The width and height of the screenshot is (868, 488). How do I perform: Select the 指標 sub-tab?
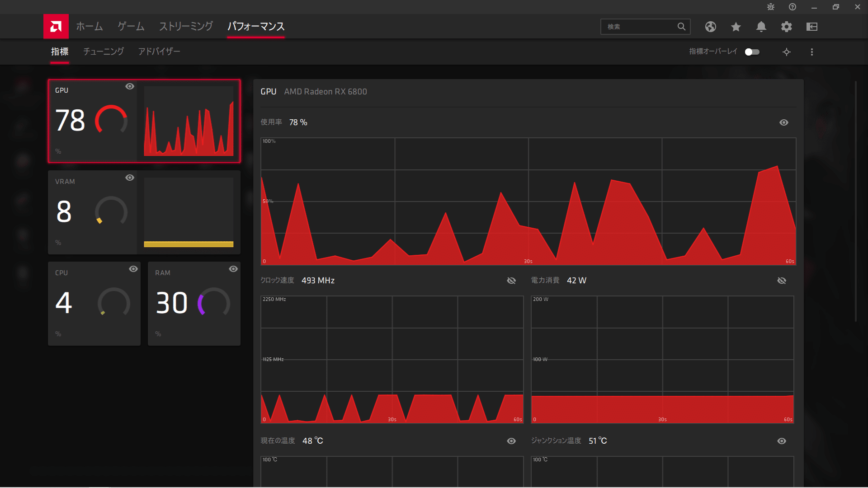pyautogui.click(x=60, y=52)
